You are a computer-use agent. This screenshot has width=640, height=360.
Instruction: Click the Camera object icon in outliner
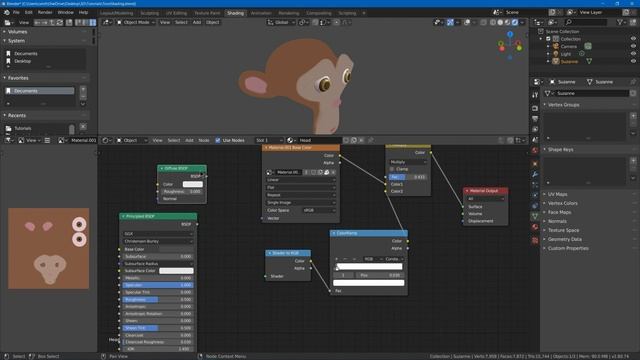pyautogui.click(x=556, y=47)
